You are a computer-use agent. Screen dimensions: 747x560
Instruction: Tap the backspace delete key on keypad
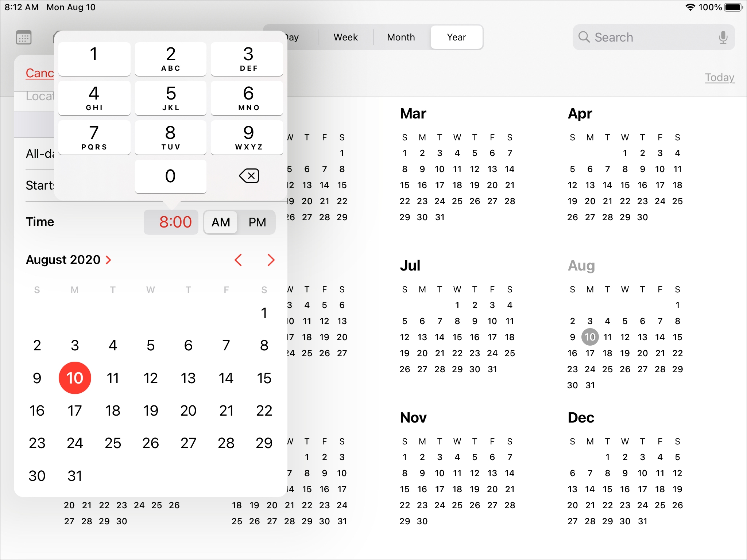pos(249,176)
